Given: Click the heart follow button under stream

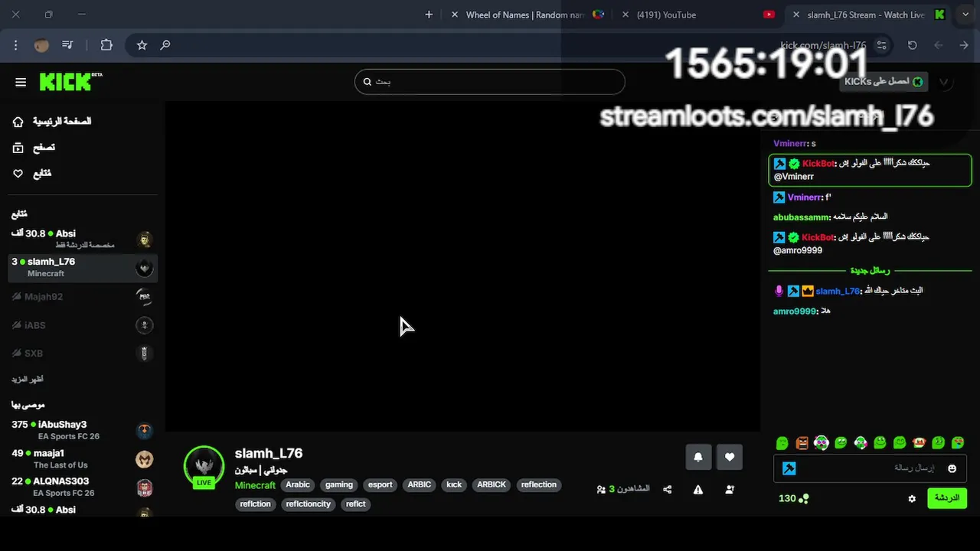Looking at the screenshot, I should pyautogui.click(x=730, y=457).
